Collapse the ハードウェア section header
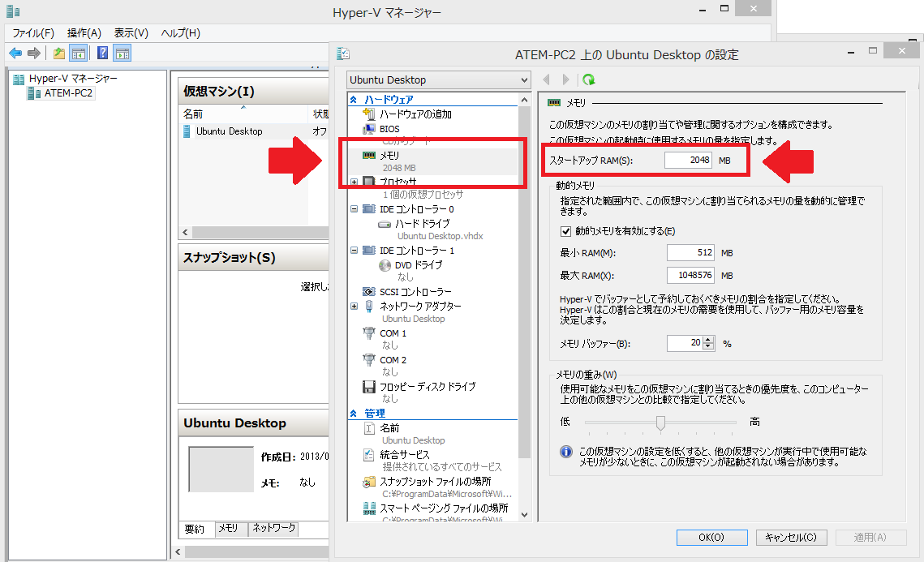This screenshot has width=924, height=562. coord(354,100)
